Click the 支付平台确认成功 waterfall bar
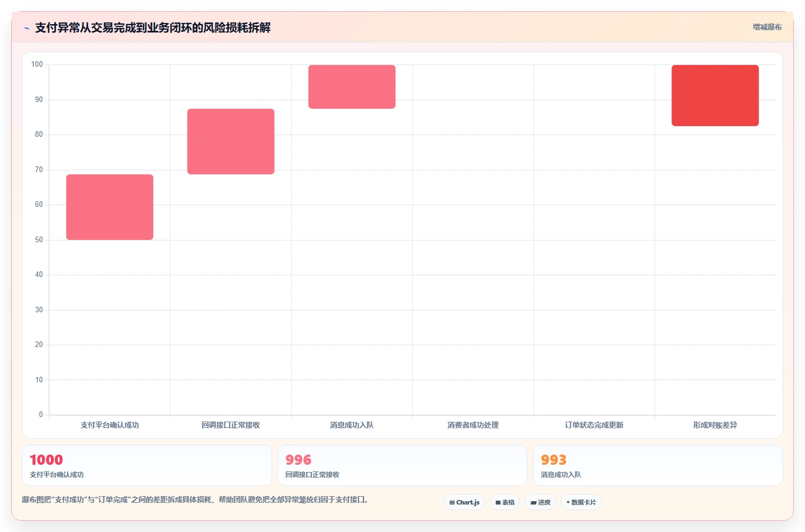Screen dimensions: 805x532 (110, 207)
